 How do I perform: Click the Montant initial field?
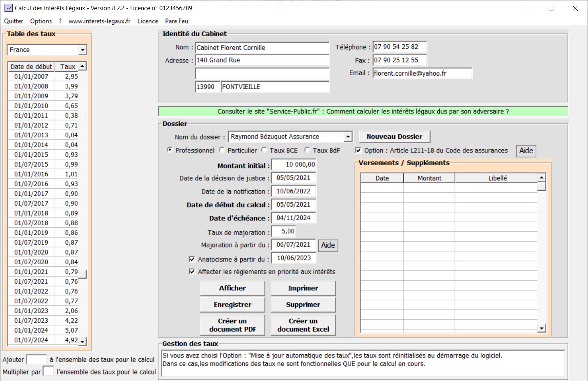tap(294, 164)
